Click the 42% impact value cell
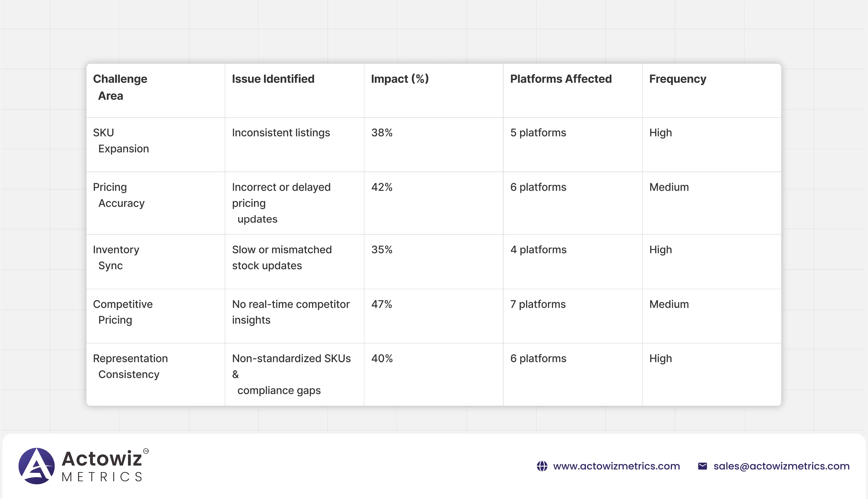The width and height of the screenshot is (868, 499). 382,187
